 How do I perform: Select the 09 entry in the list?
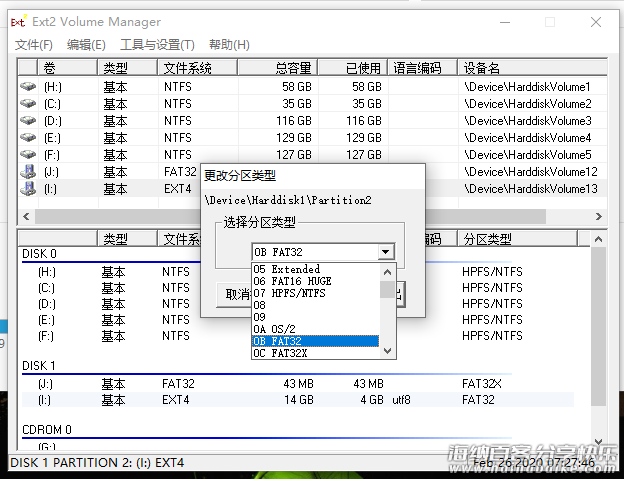pyautogui.click(x=316, y=317)
